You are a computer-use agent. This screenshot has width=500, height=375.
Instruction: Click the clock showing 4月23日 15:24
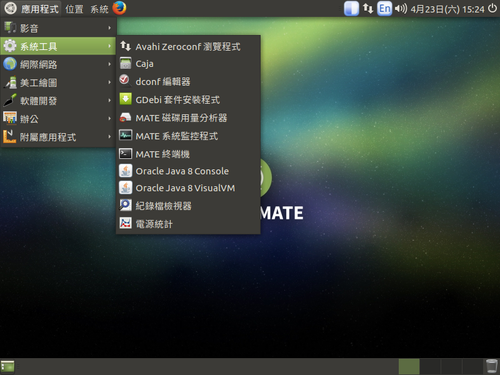point(447,9)
